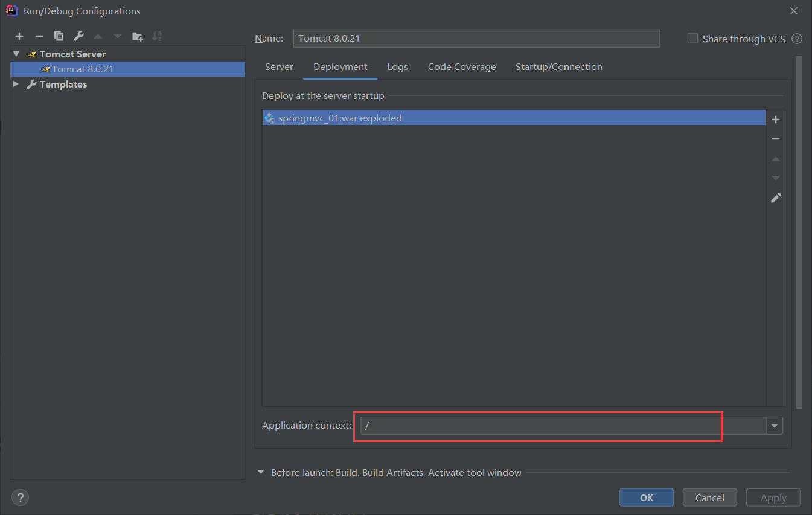Go to Code Coverage tab
This screenshot has width=812, height=515.
pyautogui.click(x=462, y=67)
